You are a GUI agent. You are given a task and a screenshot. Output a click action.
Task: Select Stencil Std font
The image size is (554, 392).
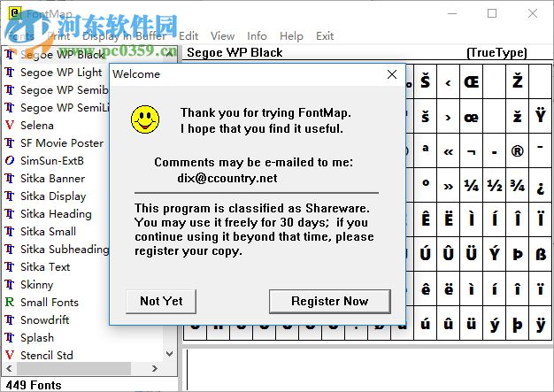[x=47, y=355]
